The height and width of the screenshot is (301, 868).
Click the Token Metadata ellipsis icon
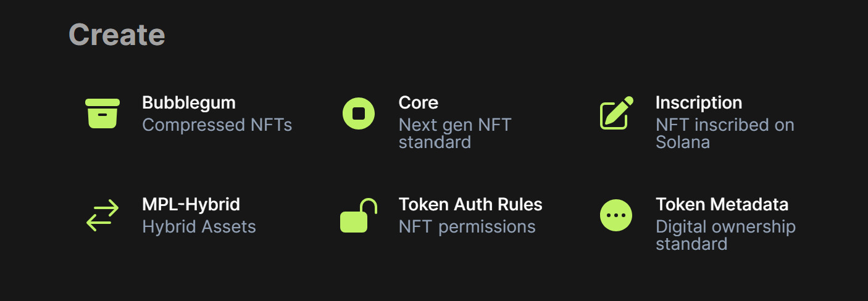coord(616,215)
